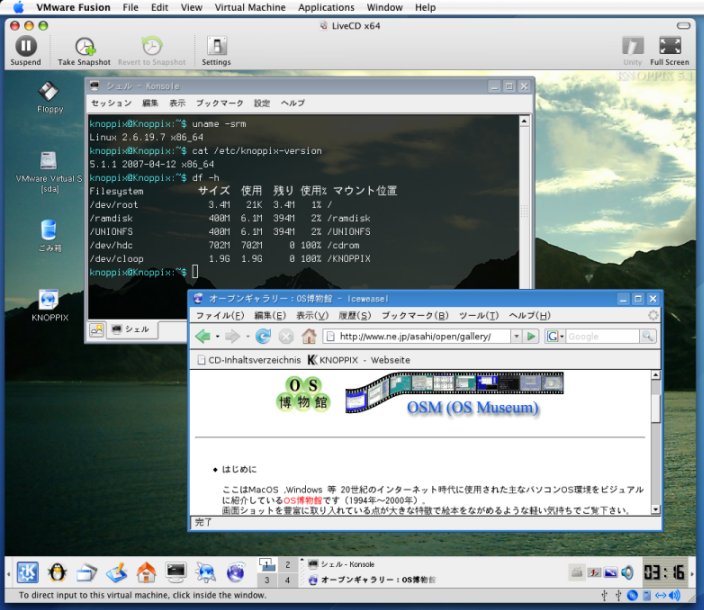Open the Konsole 設定 menu
This screenshot has width=704, height=610.
tap(262, 103)
